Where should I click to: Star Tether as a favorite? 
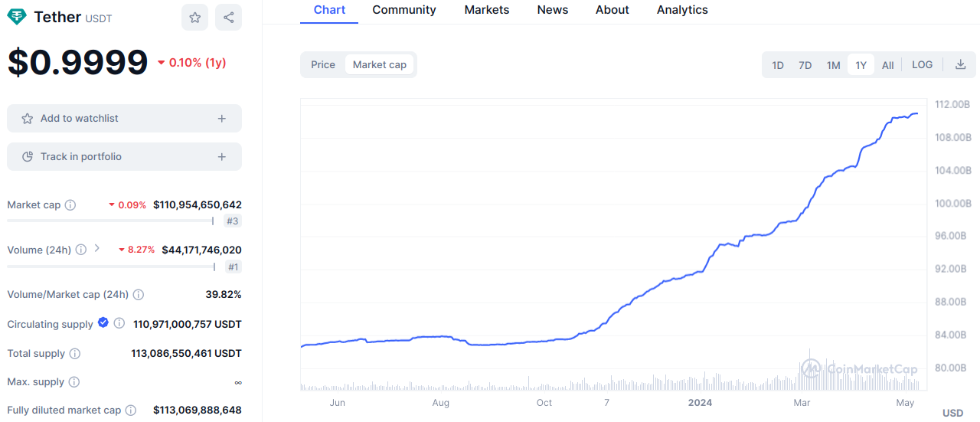click(194, 17)
